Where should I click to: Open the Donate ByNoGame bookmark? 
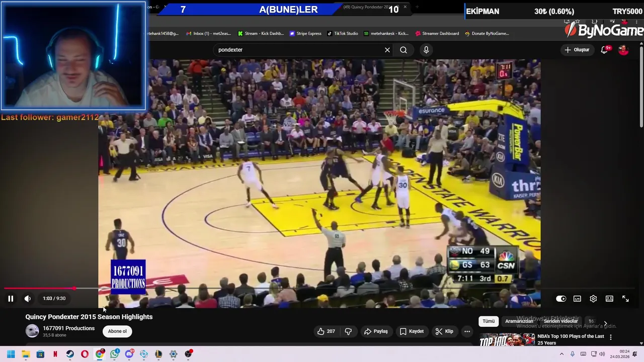pyautogui.click(x=487, y=34)
